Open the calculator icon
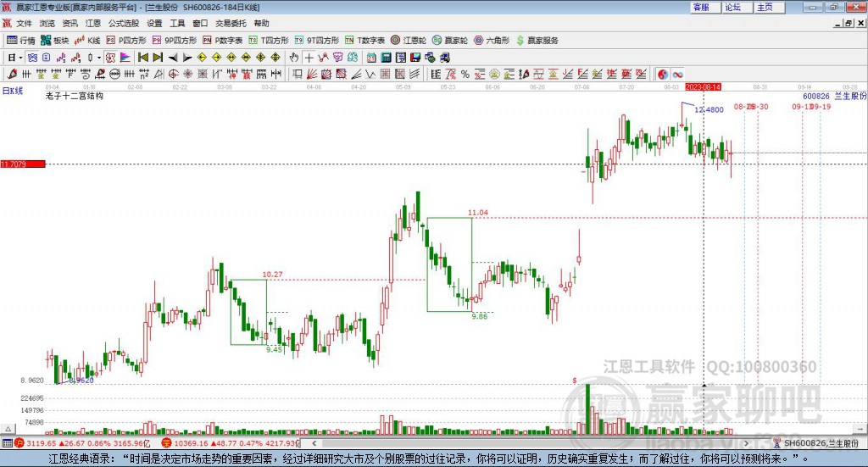This screenshot has width=868, height=467. coord(387,58)
